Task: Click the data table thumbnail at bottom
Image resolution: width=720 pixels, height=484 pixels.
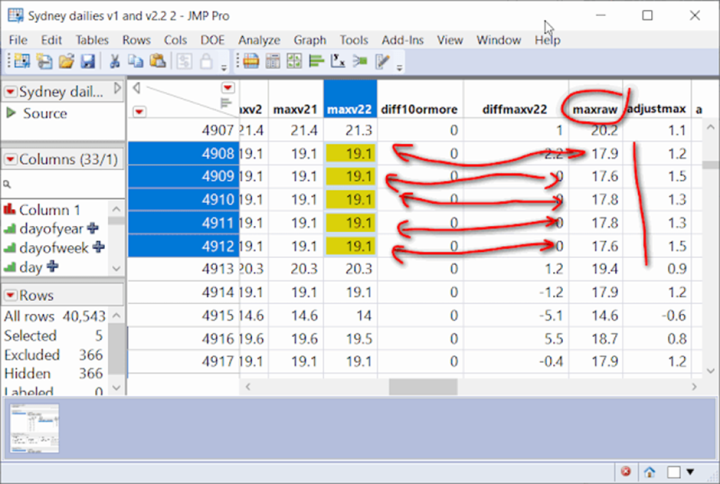Action: (34, 427)
